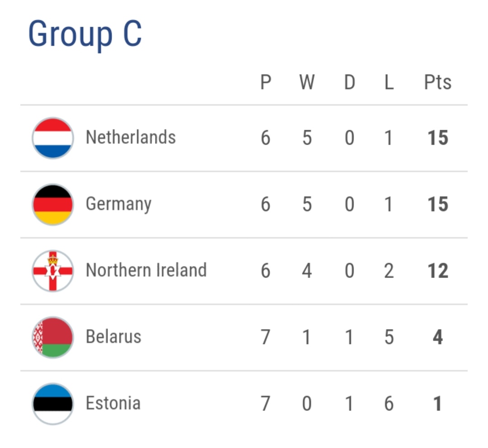Open the Netherlands team name

[x=131, y=137]
